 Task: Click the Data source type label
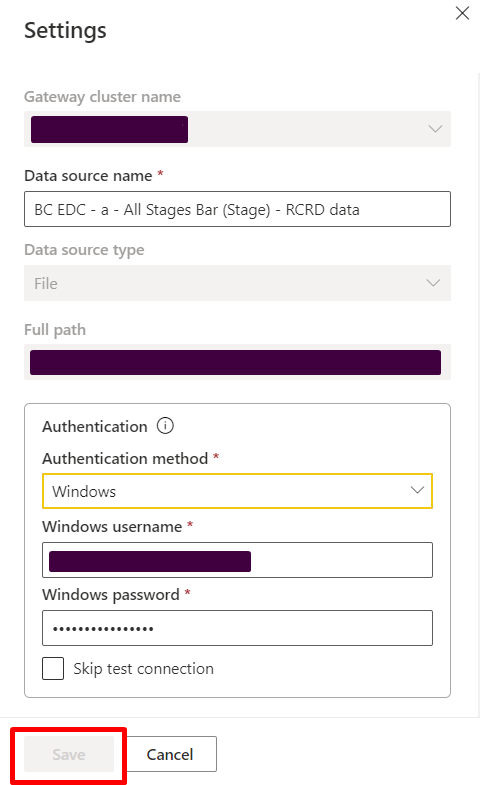84,250
